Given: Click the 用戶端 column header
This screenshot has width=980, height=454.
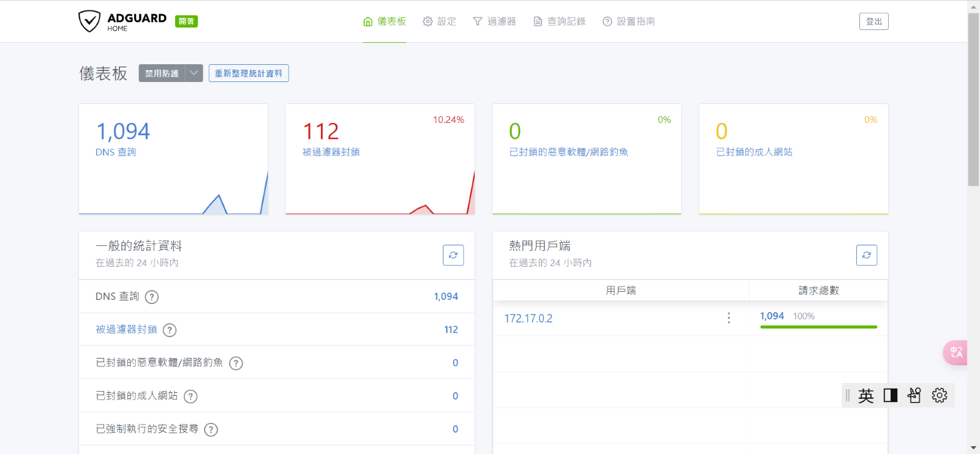Looking at the screenshot, I should [x=621, y=290].
